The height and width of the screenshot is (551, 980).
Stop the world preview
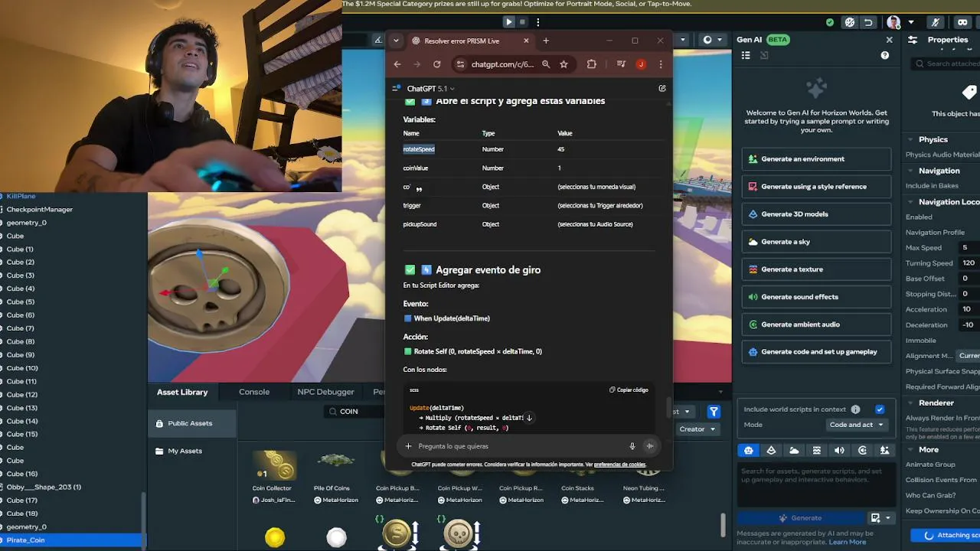(x=523, y=22)
